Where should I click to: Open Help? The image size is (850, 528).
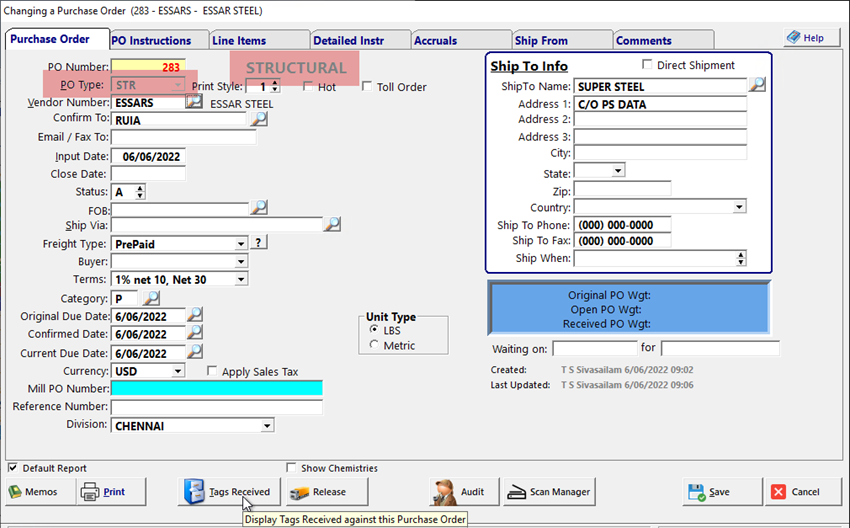pyautogui.click(x=812, y=37)
